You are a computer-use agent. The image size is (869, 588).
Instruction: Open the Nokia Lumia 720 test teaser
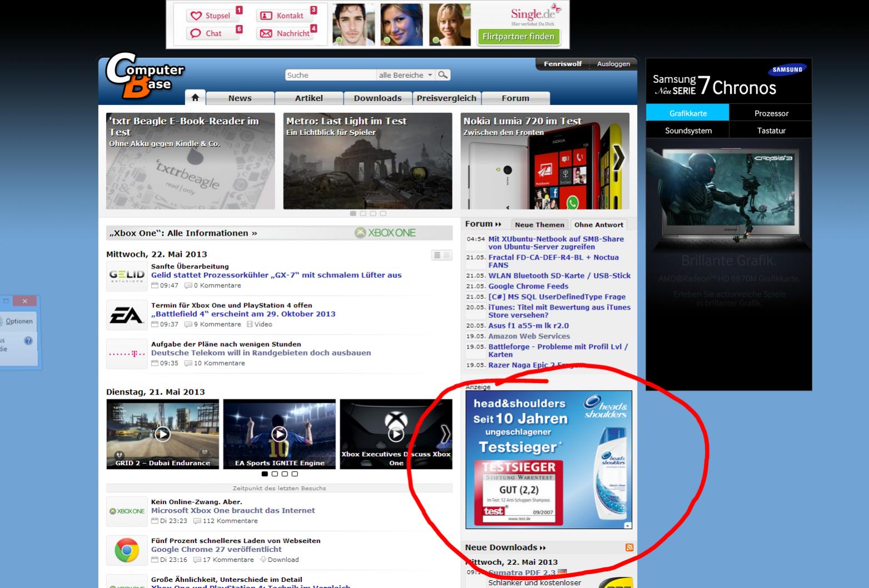545,161
